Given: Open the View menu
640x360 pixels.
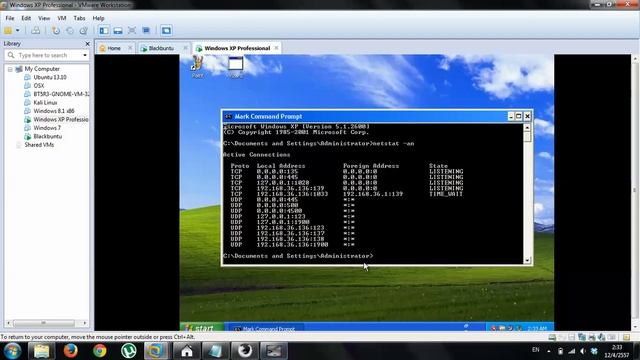Looking at the screenshot, I should 44,18.
